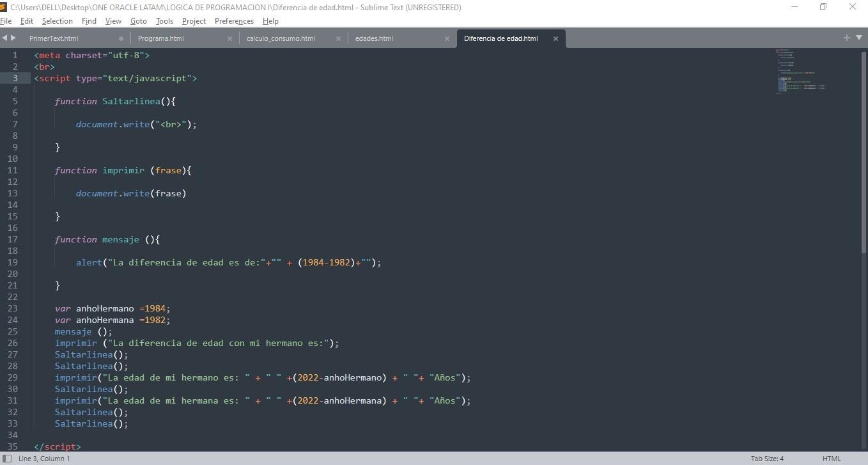Click the opening script type tag
This screenshot has height=465, width=868.
(x=116, y=78)
